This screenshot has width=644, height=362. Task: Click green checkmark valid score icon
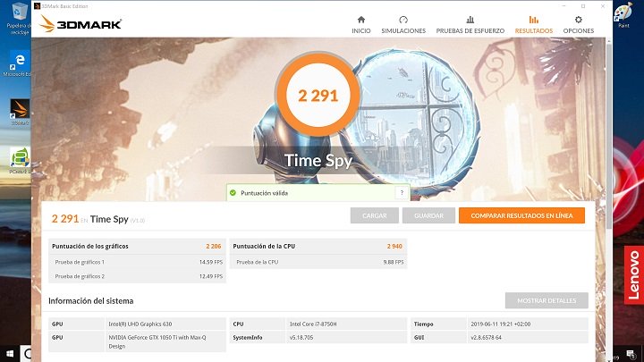coord(232,192)
